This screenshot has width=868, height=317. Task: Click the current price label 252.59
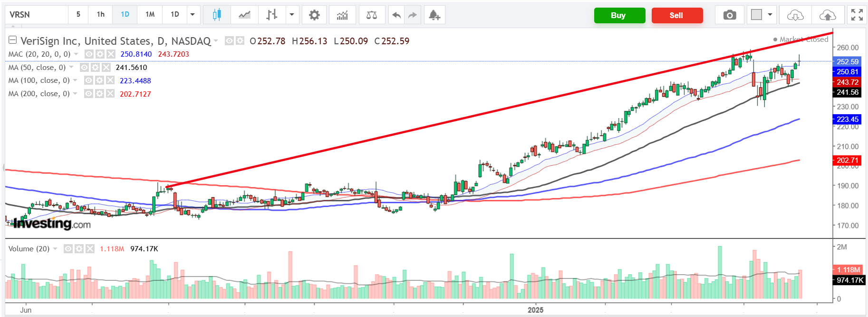tap(848, 61)
